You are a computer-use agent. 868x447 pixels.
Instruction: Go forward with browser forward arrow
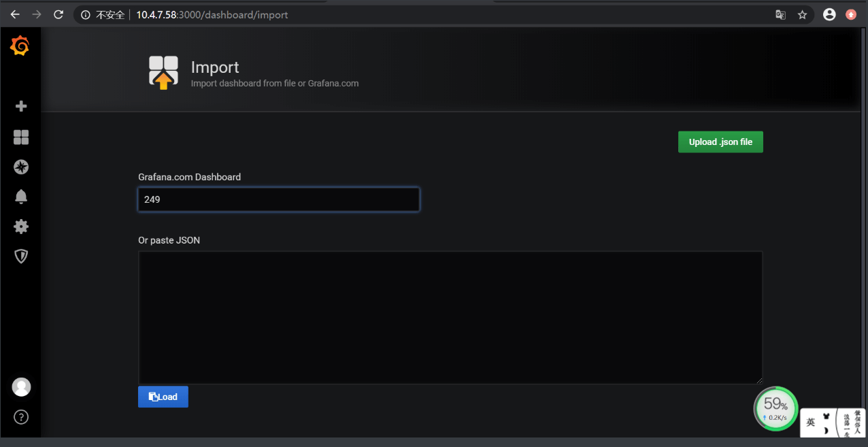pyautogui.click(x=37, y=14)
